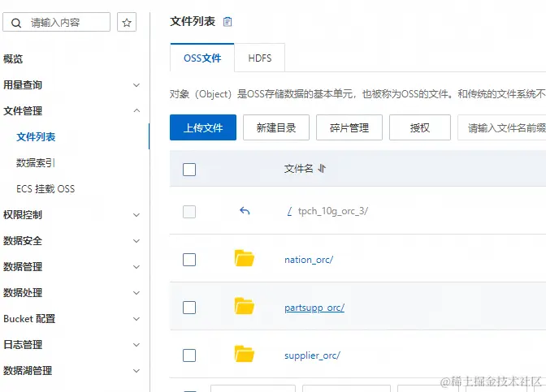This screenshot has width=546, height=392.
Task: Click the 上传文件 button
Action: coord(203,127)
